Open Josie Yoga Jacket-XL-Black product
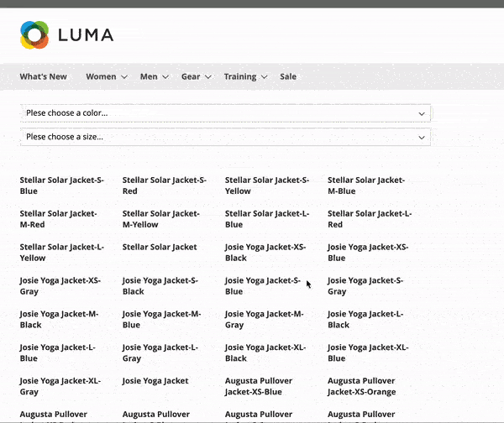 click(x=265, y=352)
